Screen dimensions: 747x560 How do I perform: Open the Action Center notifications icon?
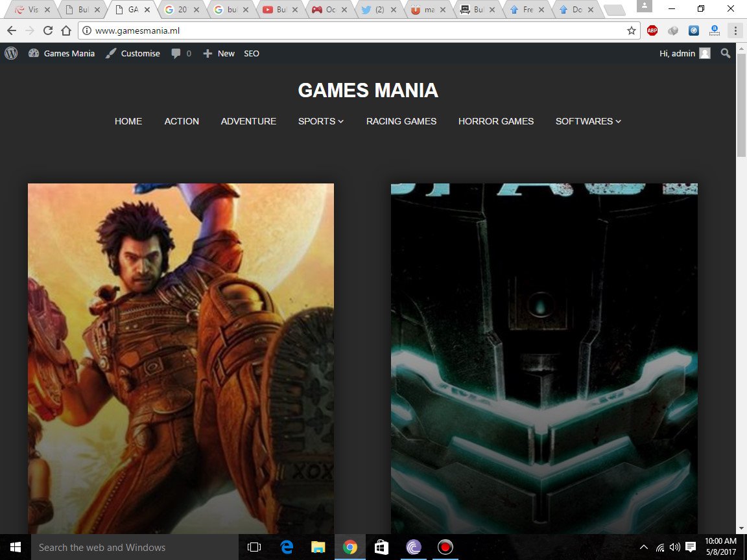[691, 547]
